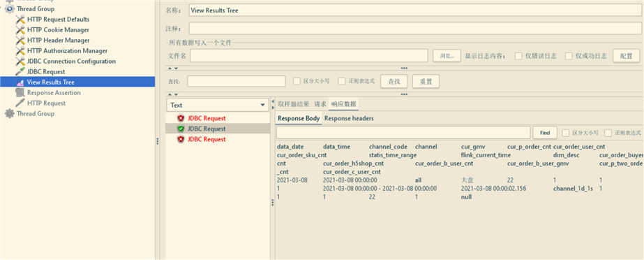Click the red failed shield of first JDBC Request

pos(181,119)
